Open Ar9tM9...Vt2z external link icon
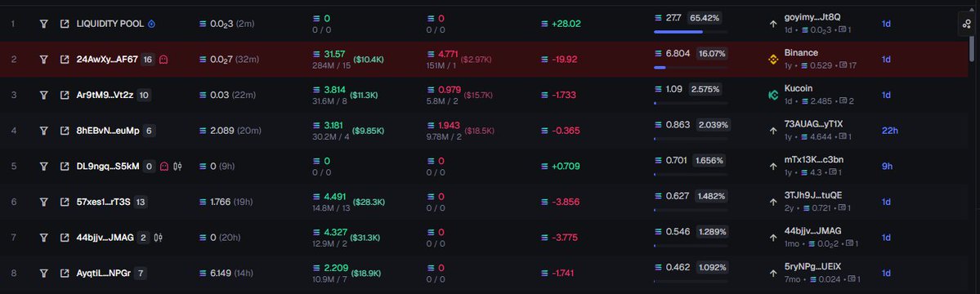 pos(64,95)
